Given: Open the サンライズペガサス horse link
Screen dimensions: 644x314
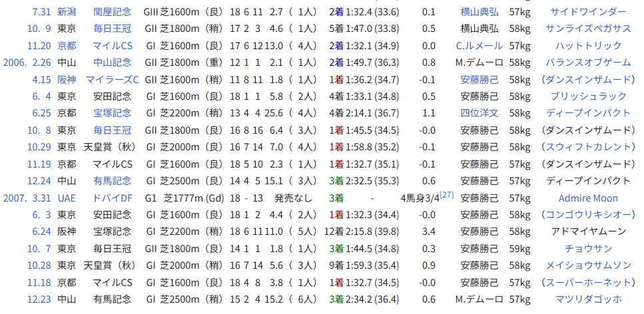Looking at the screenshot, I should tap(588, 29).
